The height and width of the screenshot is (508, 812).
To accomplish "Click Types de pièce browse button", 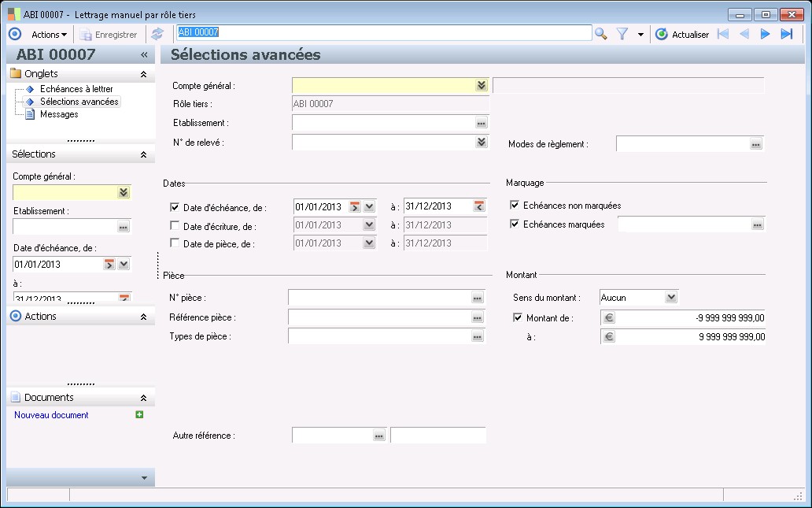I will tap(477, 336).
